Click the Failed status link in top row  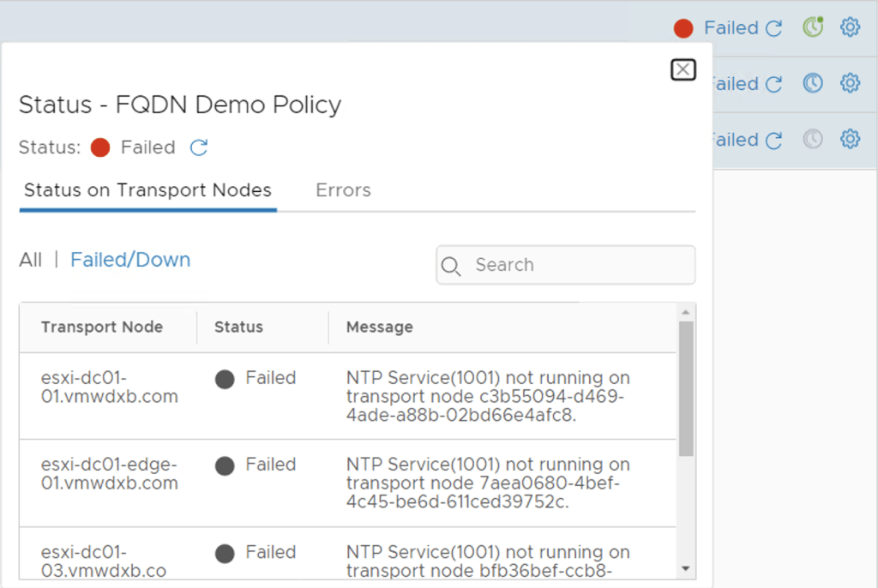[x=731, y=27]
